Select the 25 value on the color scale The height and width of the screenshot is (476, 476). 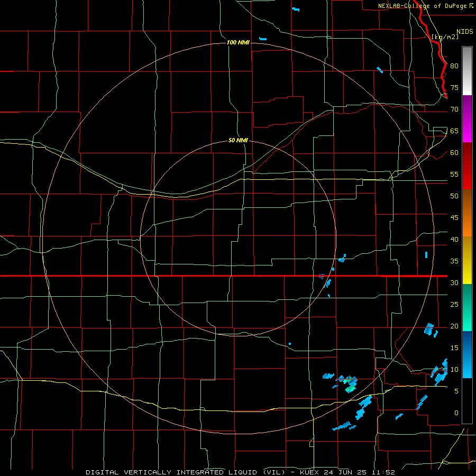point(454,304)
